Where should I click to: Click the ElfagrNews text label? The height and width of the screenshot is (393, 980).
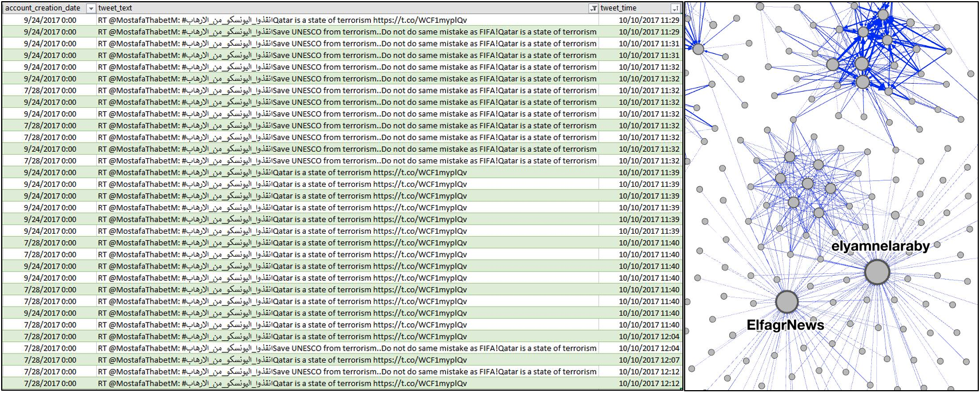pyautogui.click(x=785, y=325)
